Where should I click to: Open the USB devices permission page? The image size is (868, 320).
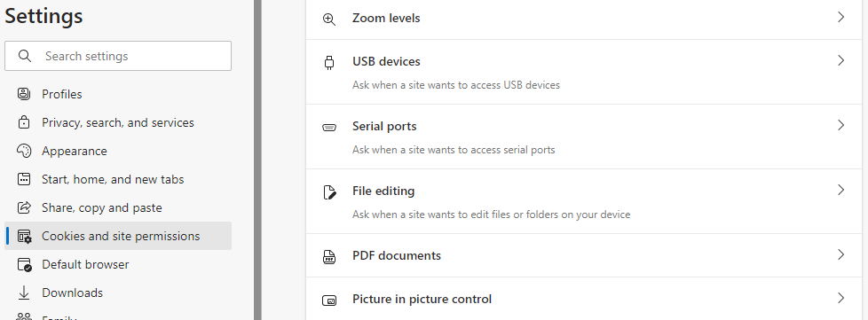[583, 72]
